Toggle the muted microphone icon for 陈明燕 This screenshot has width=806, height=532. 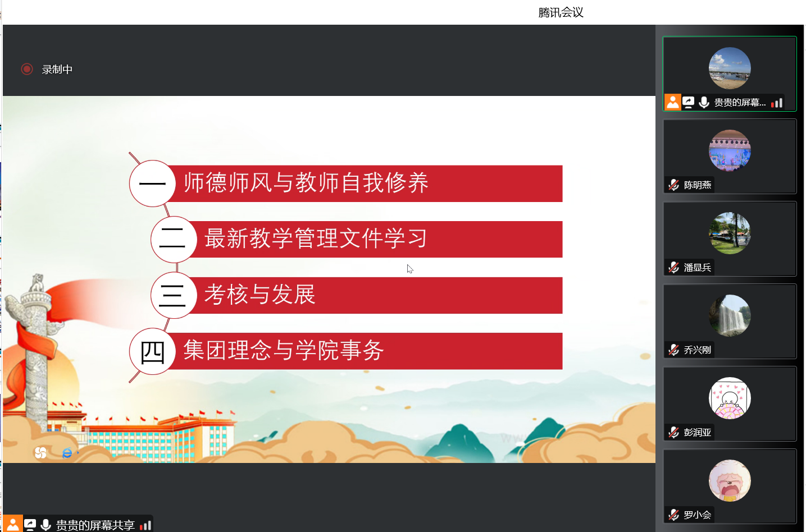click(x=674, y=185)
